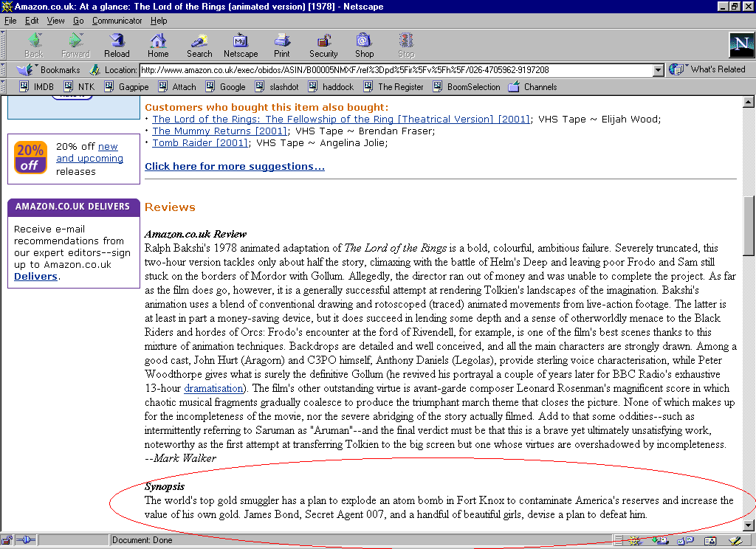Open the Bookmarks menu icon

(x=25, y=70)
